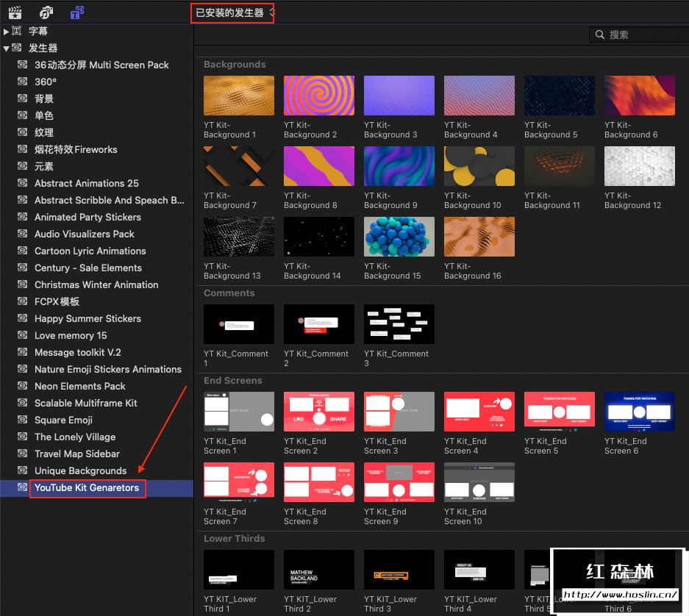Open the Titles and Generators sidebar icon
The width and height of the screenshot is (689, 616).
77,12
